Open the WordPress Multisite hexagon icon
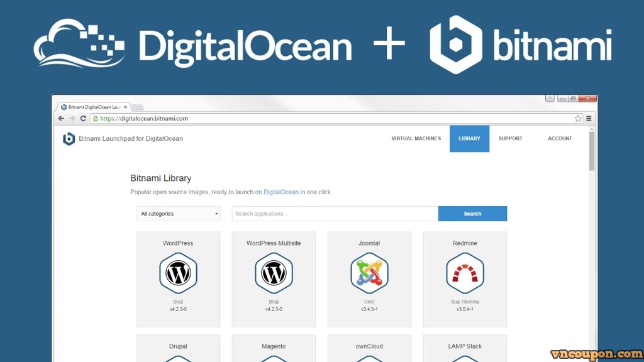Viewport: 644px width, 362px height. pyautogui.click(x=274, y=273)
